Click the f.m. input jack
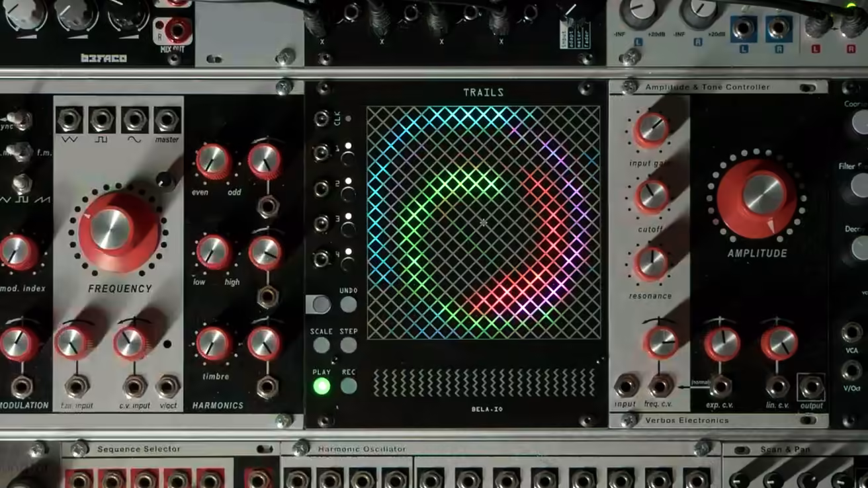The width and height of the screenshot is (868, 488). 77,386
